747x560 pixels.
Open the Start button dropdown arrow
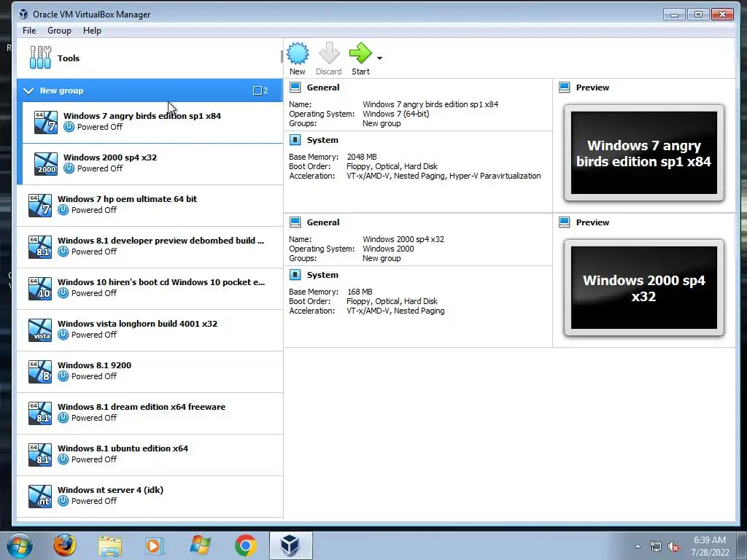tap(379, 58)
